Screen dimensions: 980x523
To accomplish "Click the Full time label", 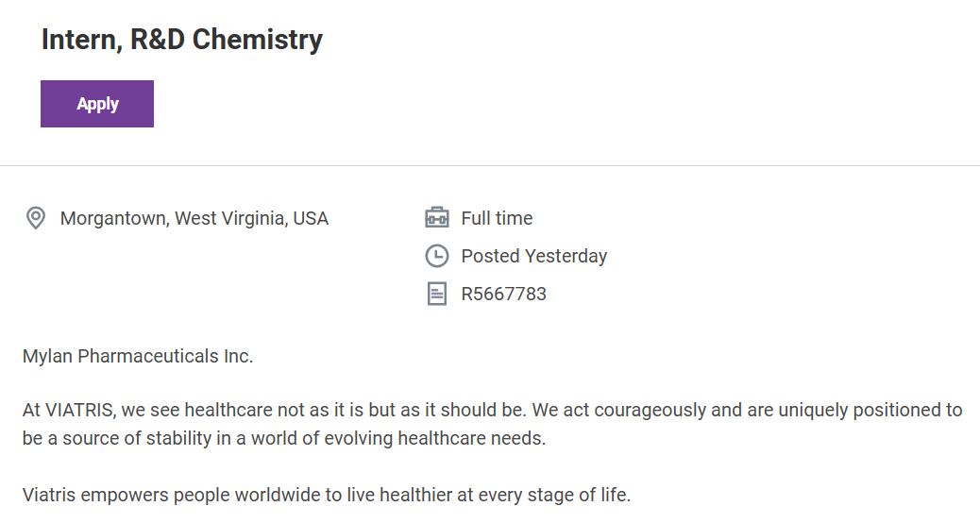I will coord(497,219).
